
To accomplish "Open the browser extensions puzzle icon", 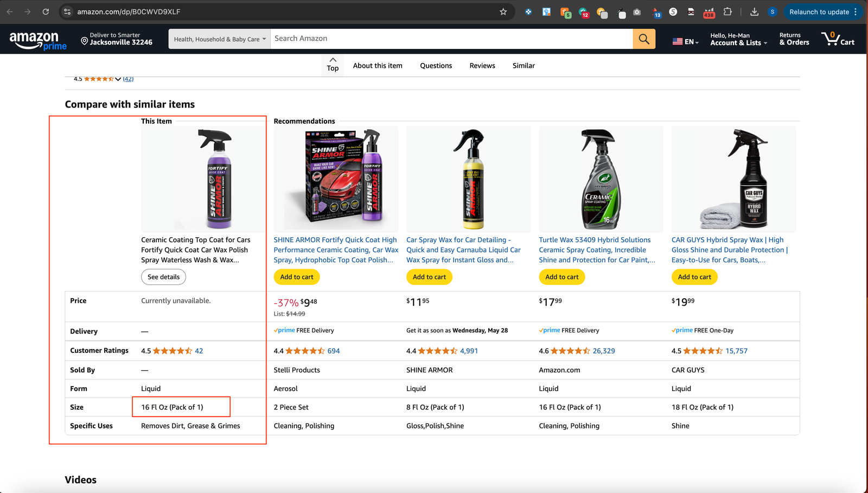I will click(727, 11).
